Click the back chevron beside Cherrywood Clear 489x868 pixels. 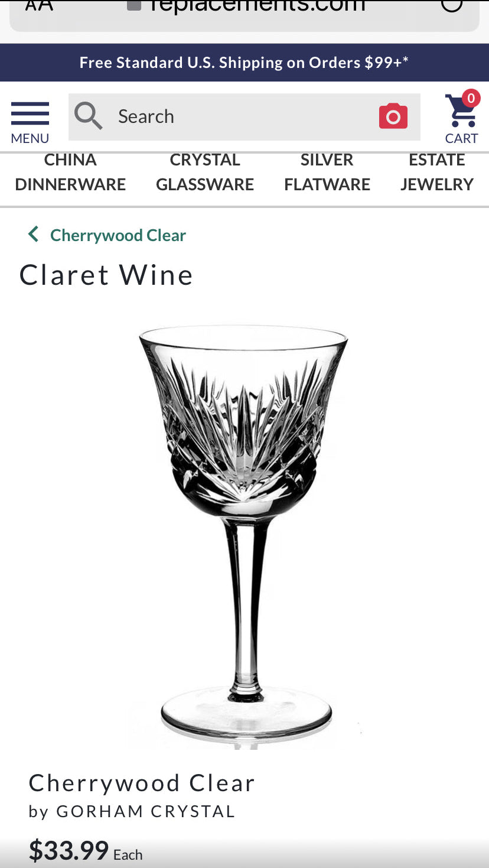coord(34,235)
